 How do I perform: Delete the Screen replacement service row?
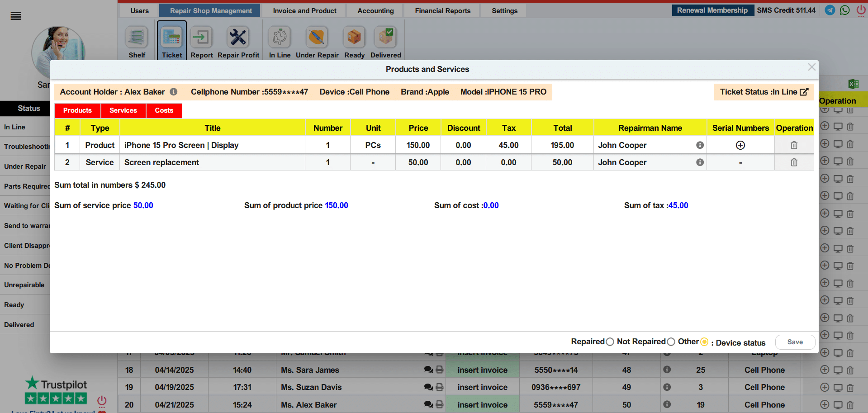click(794, 162)
